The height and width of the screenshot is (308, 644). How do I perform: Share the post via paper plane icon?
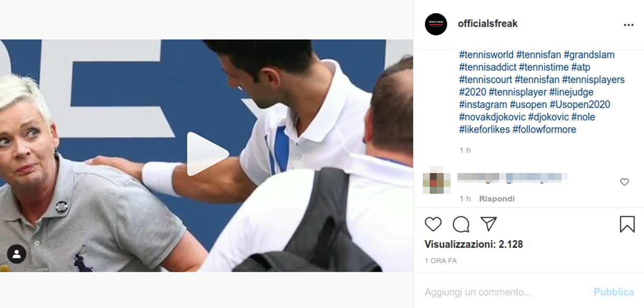click(x=489, y=224)
